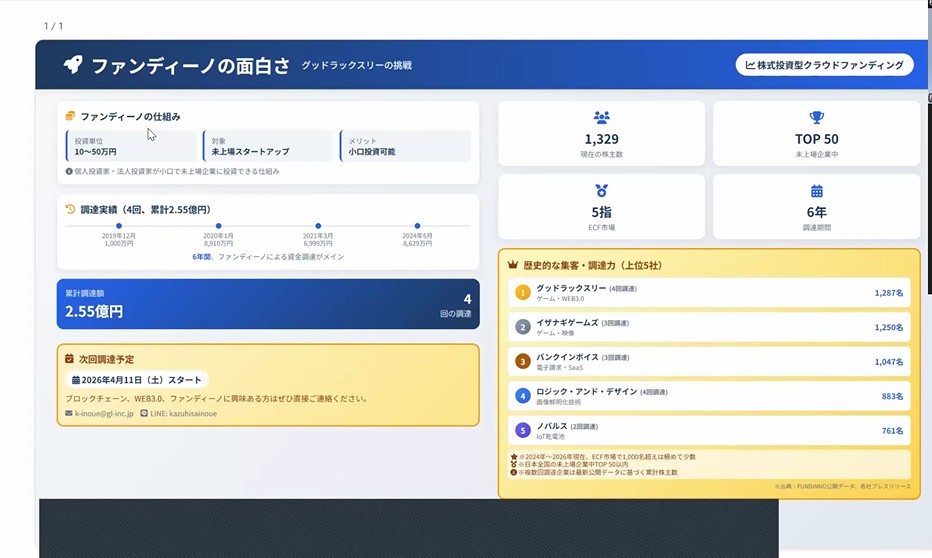Click the 6,999万円 amount under 2021年3月
Screen dimensions: 932x558
[318, 244]
